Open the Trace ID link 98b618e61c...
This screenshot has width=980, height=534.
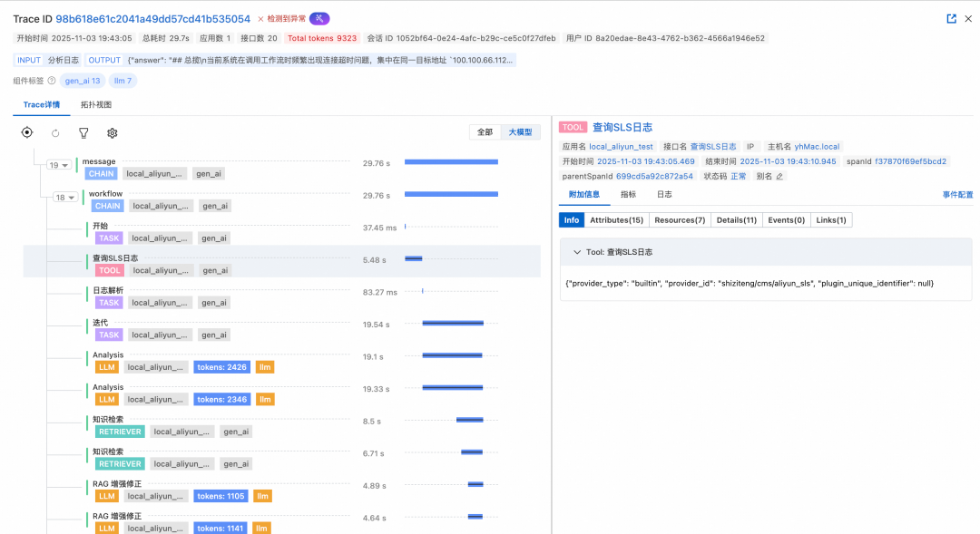tap(152, 18)
